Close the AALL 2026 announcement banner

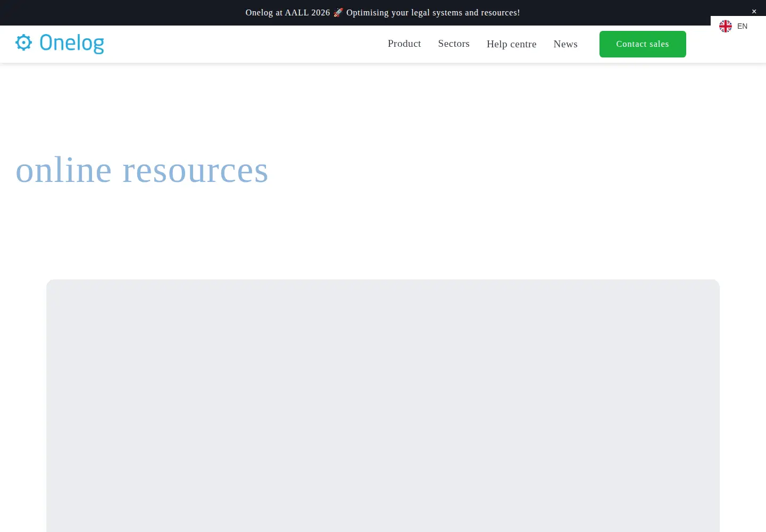click(754, 11)
